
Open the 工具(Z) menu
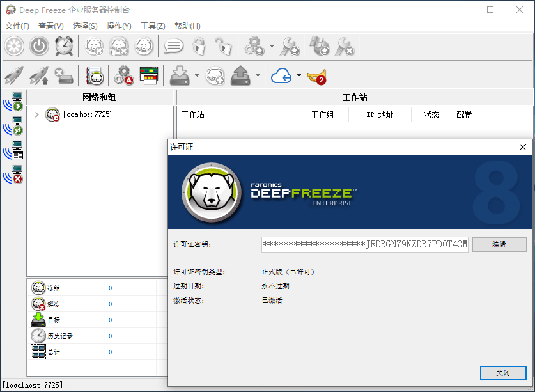(153, 26)
